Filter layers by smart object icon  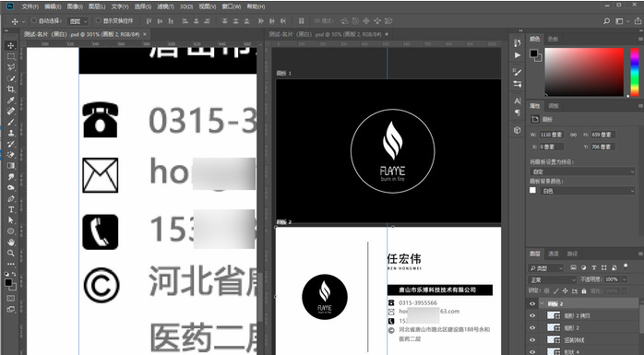[x=614, y=267]
